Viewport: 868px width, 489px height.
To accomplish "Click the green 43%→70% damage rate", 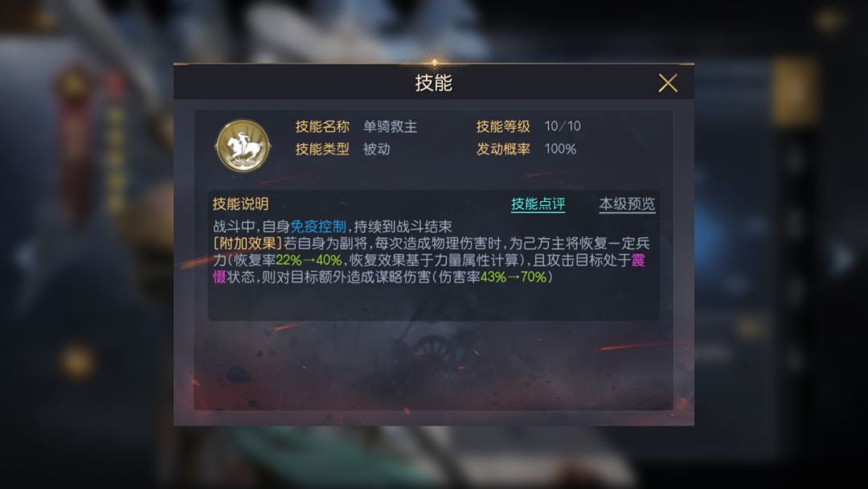I will tap(513, 277).
